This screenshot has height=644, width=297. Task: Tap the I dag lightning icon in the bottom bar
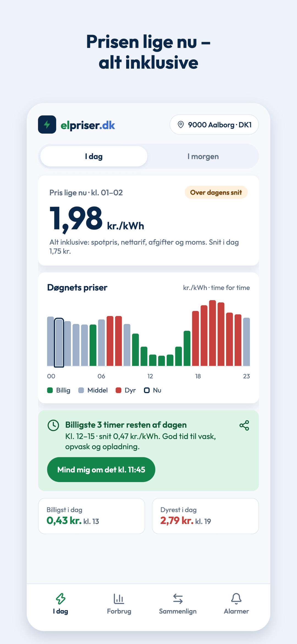[x=61, y=599]
